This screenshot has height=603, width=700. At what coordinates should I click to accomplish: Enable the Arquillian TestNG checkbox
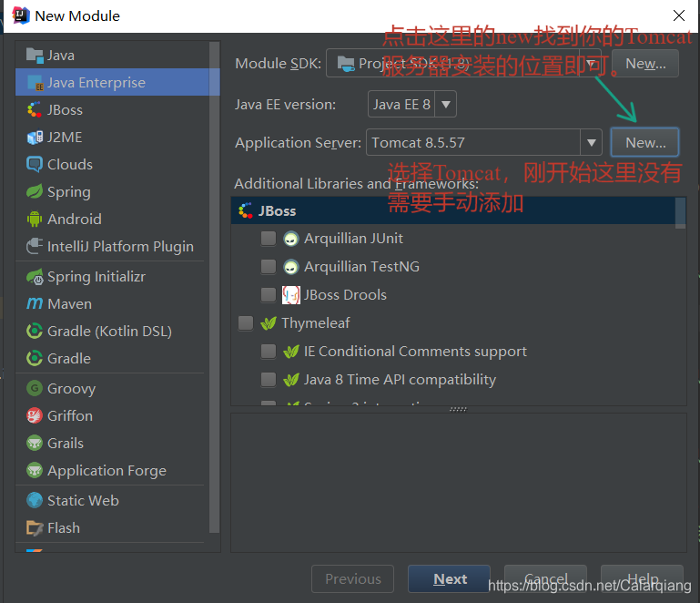(269, 267)
